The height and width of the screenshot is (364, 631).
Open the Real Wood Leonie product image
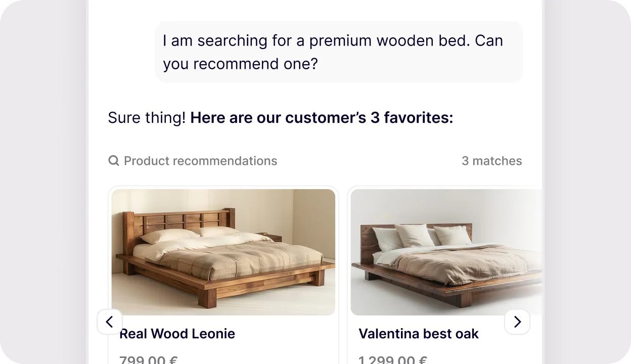click(223, 251)
